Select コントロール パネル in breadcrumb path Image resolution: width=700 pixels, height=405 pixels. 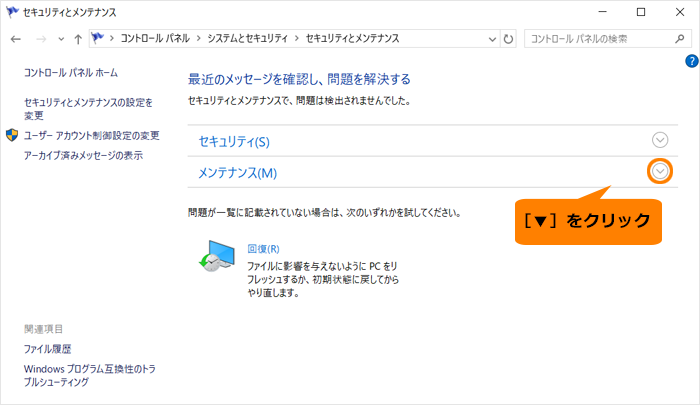[x=155, y=38]
